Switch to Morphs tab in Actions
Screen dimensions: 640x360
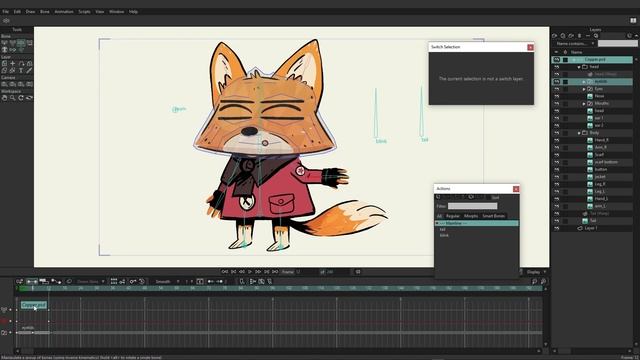[471, 216]
